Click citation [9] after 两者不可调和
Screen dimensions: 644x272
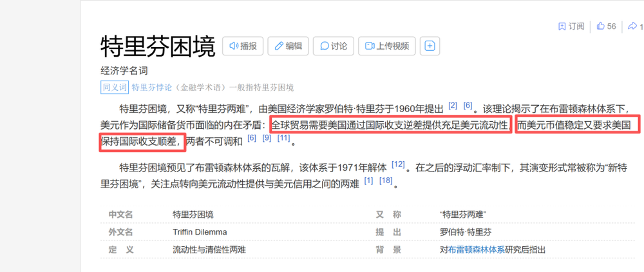pyautogui.click(x=267, y=138)
